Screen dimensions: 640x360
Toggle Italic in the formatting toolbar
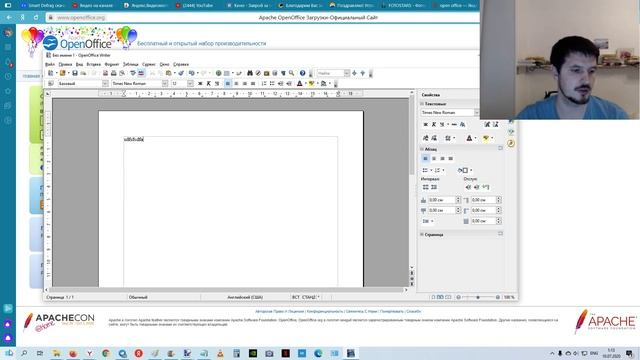[209, 83]
